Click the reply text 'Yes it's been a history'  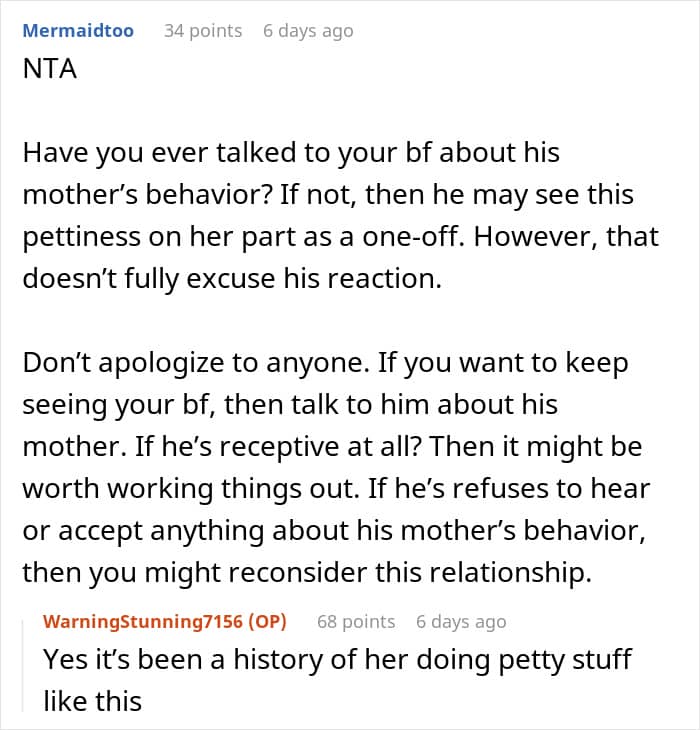337,660
